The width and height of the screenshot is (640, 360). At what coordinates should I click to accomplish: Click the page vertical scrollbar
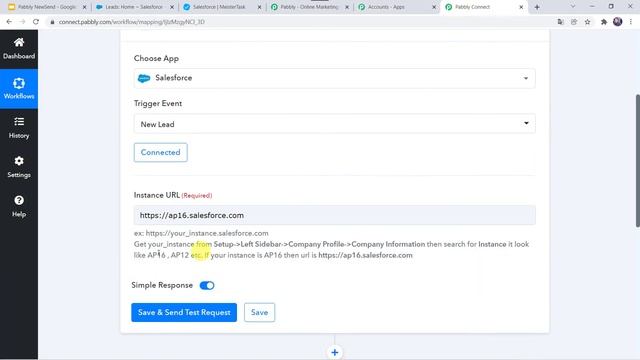tap(637, 160)
